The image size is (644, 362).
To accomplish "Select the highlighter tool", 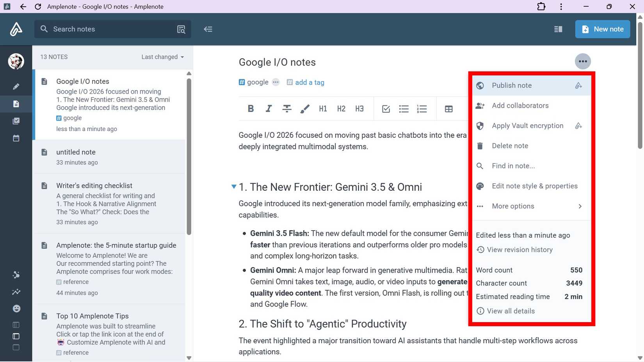I will click(x=305, y=109).
